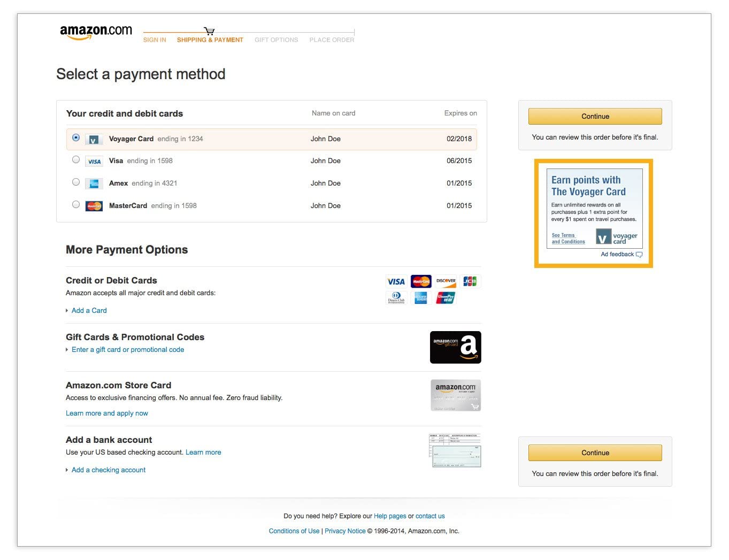This screenshot has height=560, width=729.
Task: Click the contact us link
Action: [430, 516]
